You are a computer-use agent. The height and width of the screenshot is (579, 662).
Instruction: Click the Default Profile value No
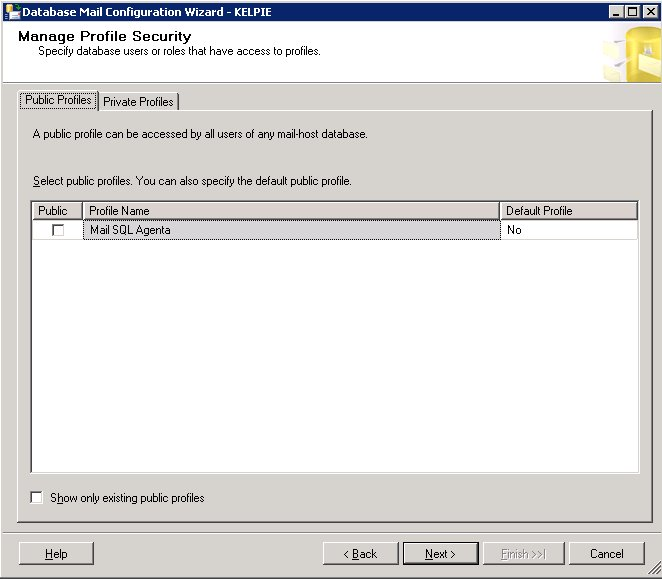(x=569, y=230)
